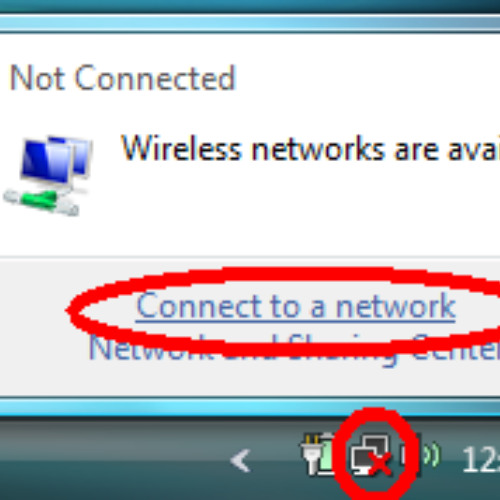Click the volume speaker tray icon

421,454
